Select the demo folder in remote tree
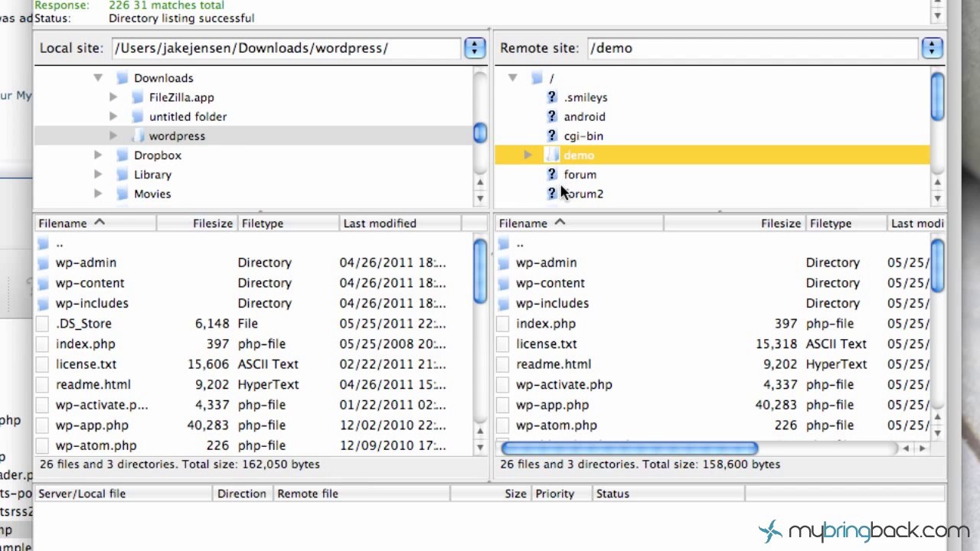The width and height of the screenshot is (980, 551). click(579, 155)
